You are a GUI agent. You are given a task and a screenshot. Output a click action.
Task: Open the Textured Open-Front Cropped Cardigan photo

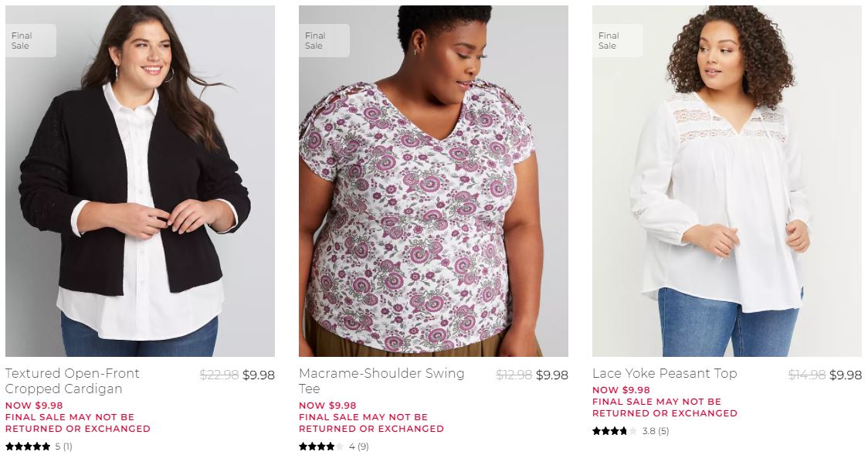140,181
